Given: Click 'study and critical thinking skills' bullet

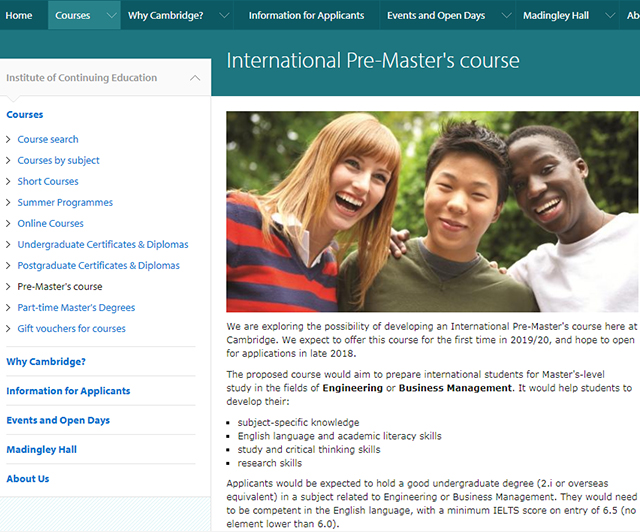Looking at the screenshot, I should (309, 450).
